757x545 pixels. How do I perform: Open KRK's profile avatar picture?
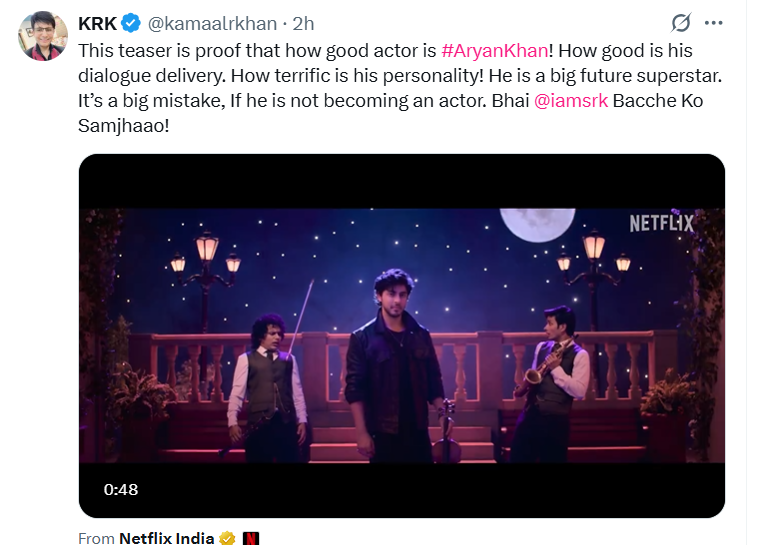[x=42, y=37]
